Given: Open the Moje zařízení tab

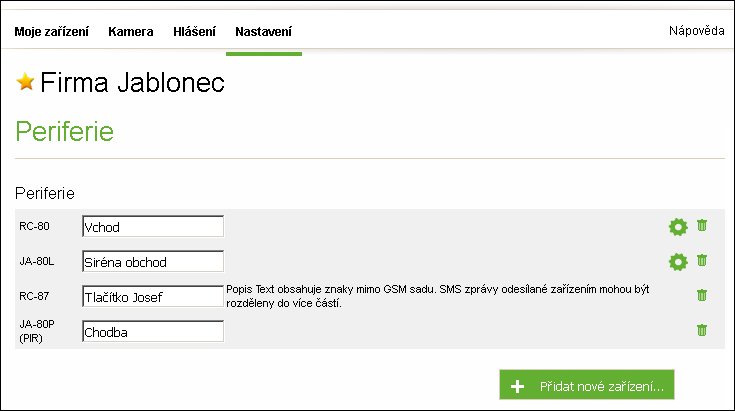Looking at the screenshot, I should (x=51, y=31).
